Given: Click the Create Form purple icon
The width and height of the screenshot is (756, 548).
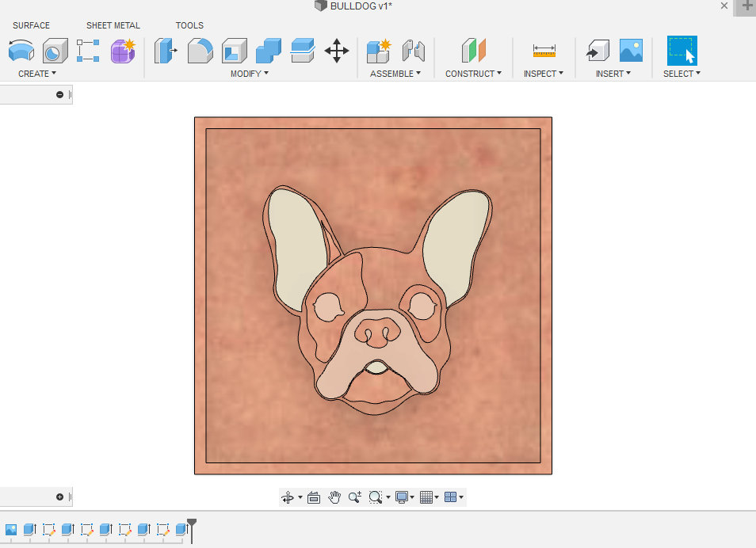Looking at the screenshot, I should (124, 51).
